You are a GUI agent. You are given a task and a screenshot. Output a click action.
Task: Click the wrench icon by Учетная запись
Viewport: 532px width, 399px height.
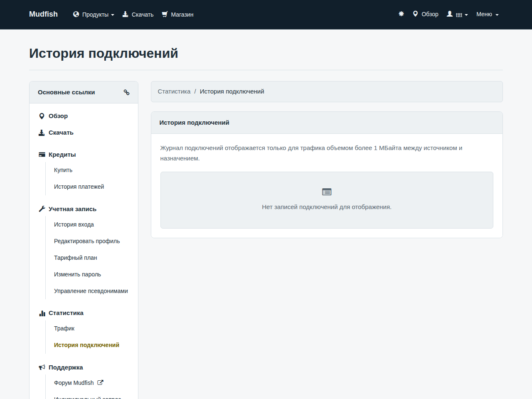(x=42, y=209)
